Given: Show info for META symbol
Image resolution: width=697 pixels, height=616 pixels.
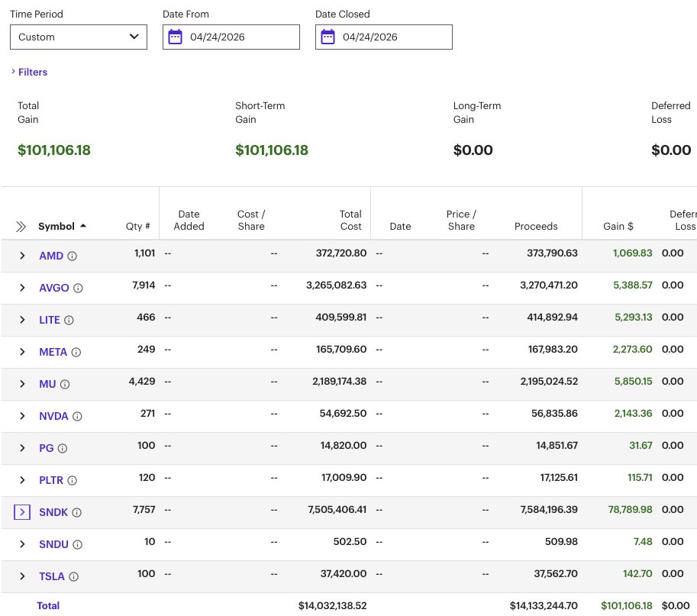Looking at the screenshot, I should tap(76, 352).
